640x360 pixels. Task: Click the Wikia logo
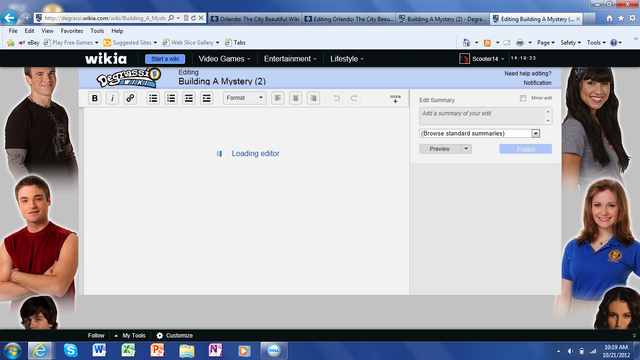[x=106, y=59]
